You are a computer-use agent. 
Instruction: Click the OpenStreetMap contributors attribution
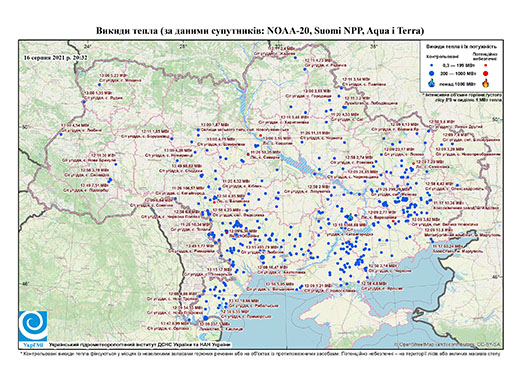pyautogui.click(x=447, y=344)
